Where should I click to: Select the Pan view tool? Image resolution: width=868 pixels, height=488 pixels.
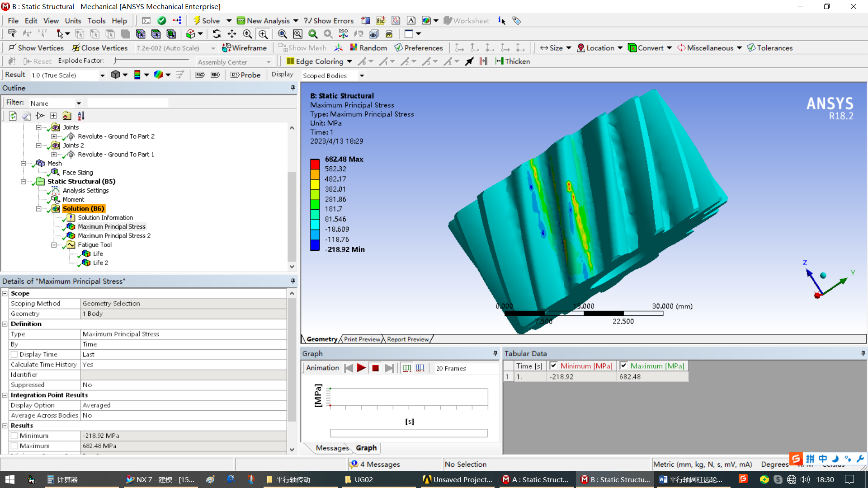click(x=232, y=34)
